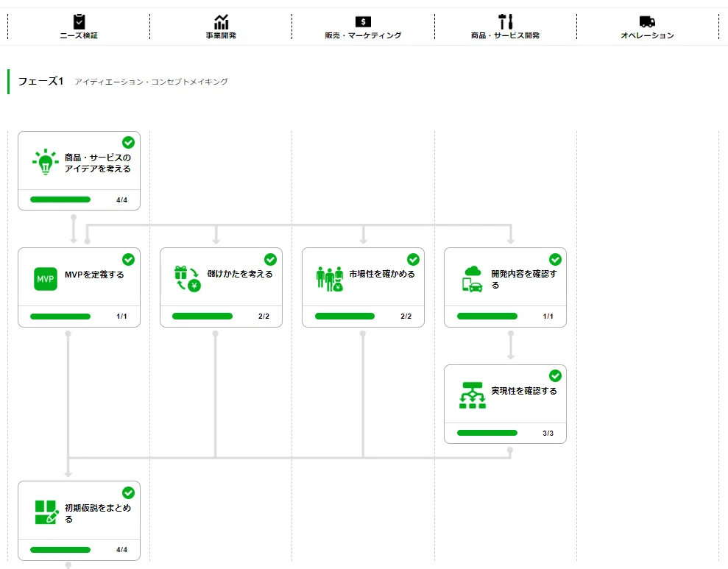Click the hypothesis board with pencil icon
728x569 pixels.
(47, 512)
